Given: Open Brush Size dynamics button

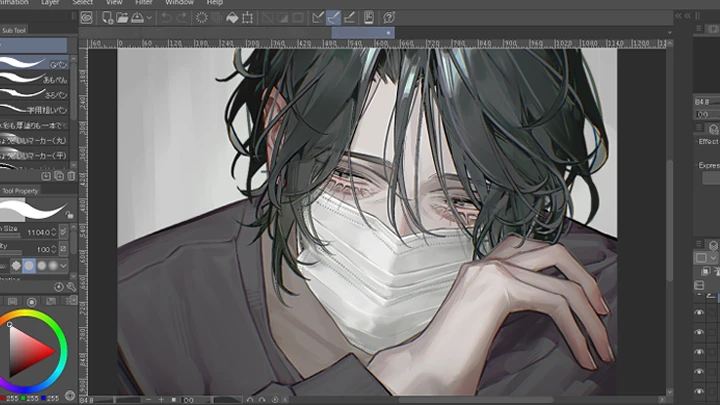Looking at the screenshot, I should point(63,232).
